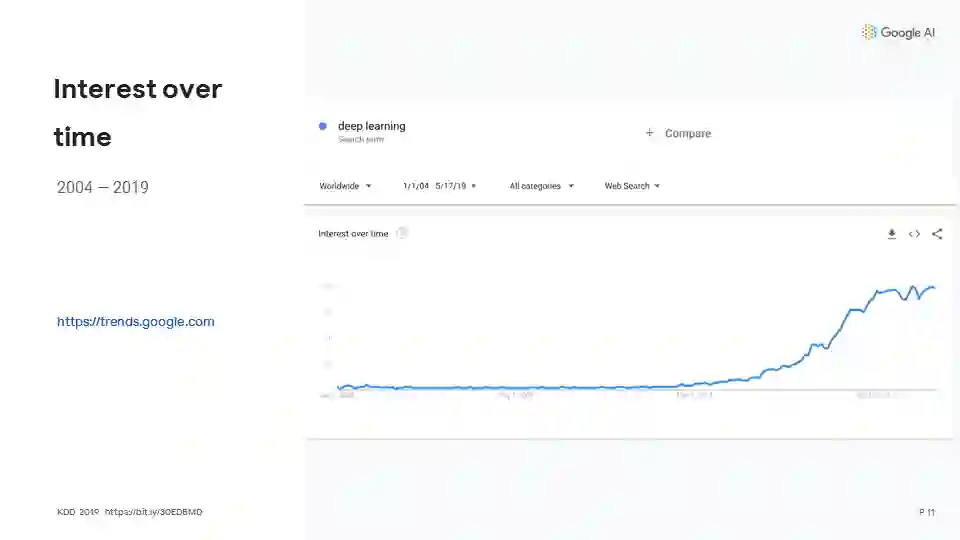Click the deep learning search term field
This screenshot has height=540, width=960.
tap(371, 126)
